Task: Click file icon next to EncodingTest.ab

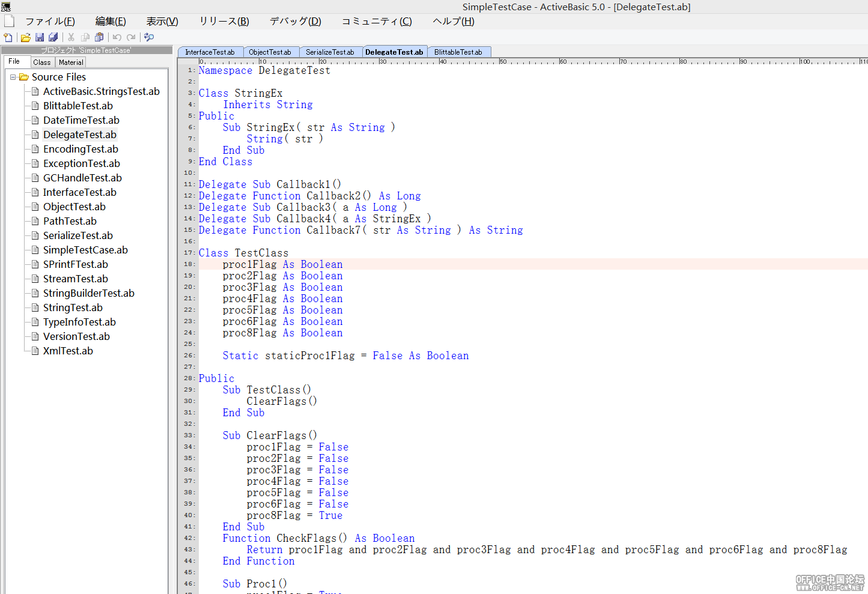Action: click(35, 149)
